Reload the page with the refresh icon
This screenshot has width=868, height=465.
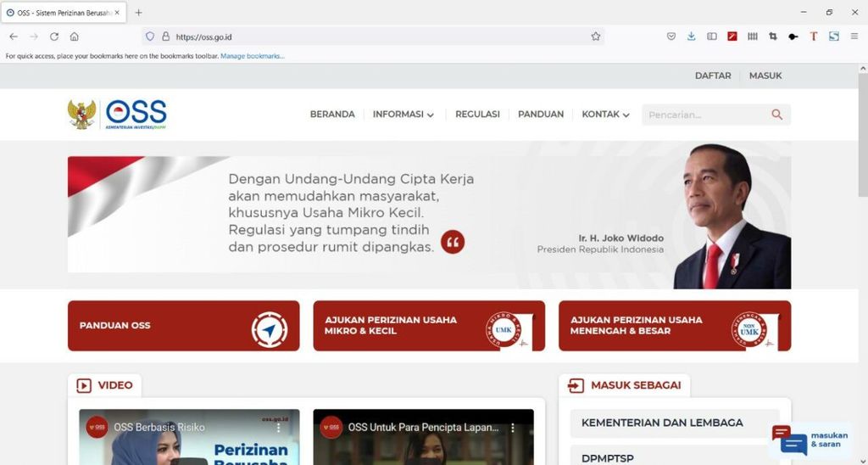coord(54,36)
